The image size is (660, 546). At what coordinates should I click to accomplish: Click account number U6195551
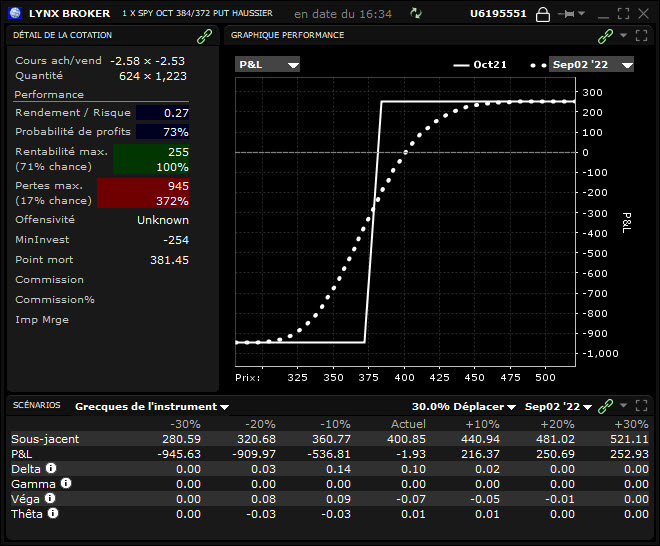[498, 13]
